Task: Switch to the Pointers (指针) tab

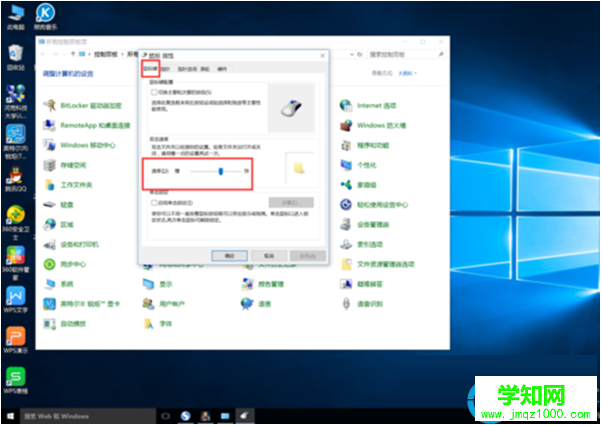Action: click(165, 69)
